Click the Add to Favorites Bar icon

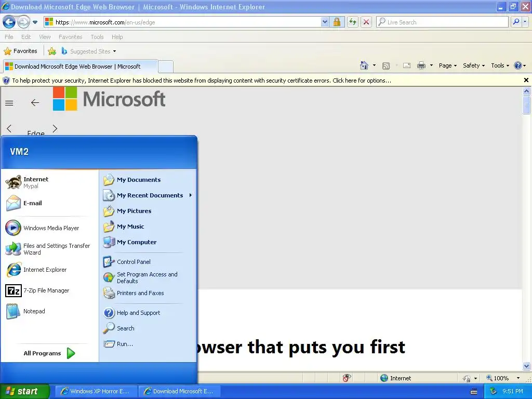pyautogui.click(x=52, y=51)
